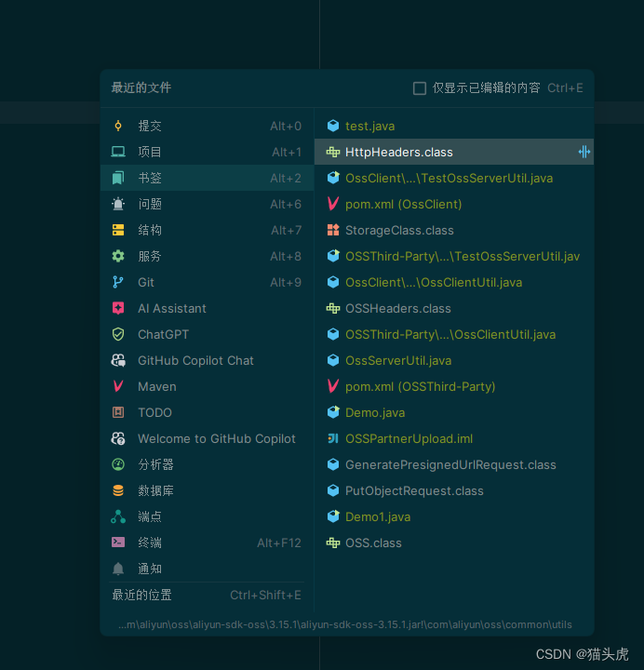Click the OSS.class interface icon
644x670 pixels.
333,543
